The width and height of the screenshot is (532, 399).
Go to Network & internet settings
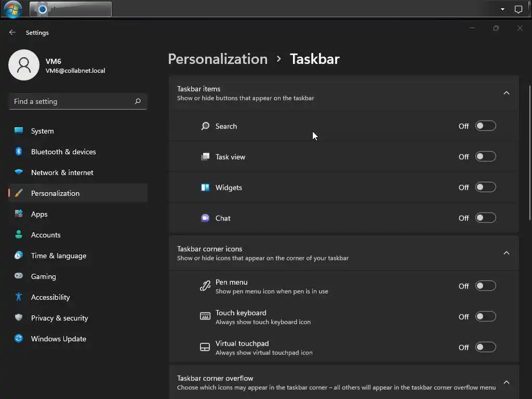click(62, 172)
